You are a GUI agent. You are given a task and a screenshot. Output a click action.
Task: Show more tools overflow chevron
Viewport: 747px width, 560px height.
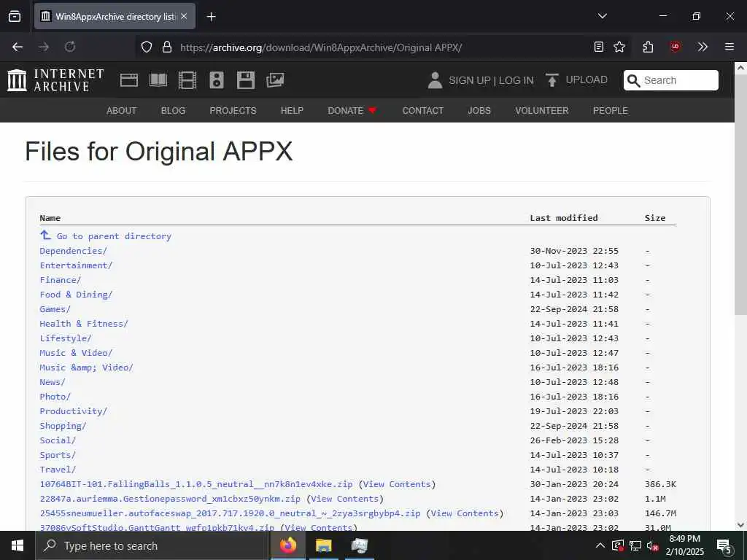(703, 47)
